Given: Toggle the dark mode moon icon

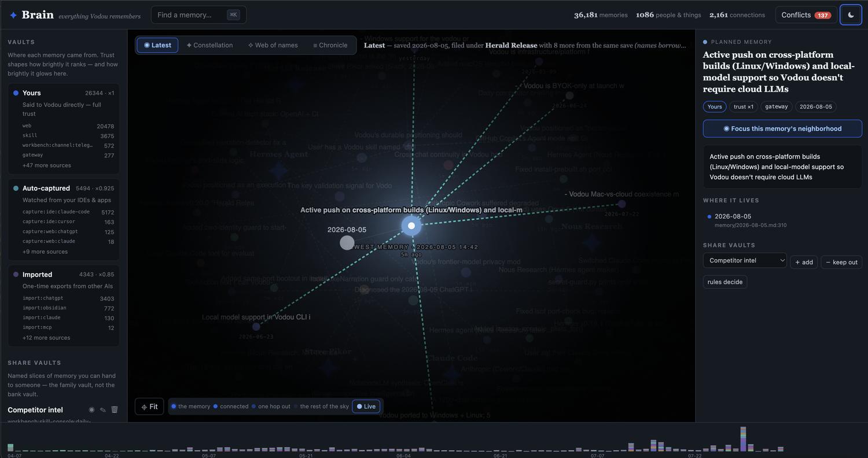Looking at the screenshot, I should coord(851,15).
